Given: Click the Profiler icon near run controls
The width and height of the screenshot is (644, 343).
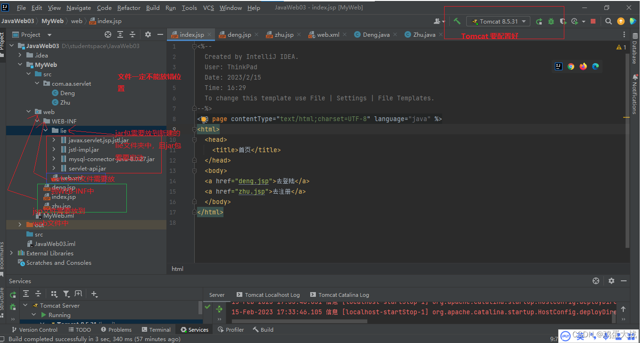Looking at the screenshot, I should (576, 21).
